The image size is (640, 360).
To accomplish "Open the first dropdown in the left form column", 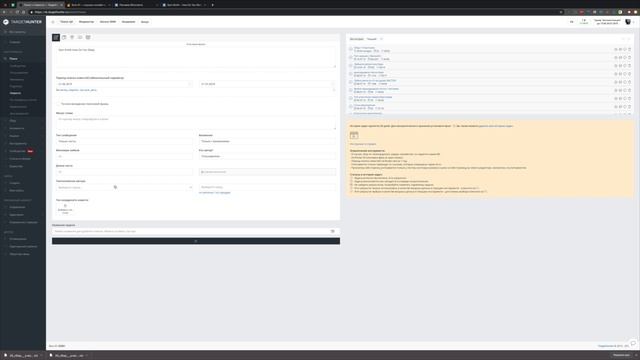I will 124,141.
